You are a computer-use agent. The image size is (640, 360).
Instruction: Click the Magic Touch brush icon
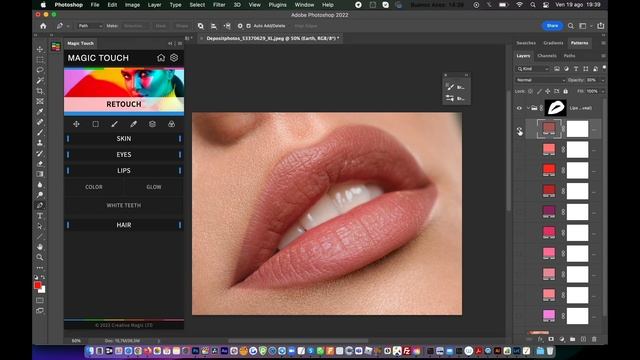[114, 124]
